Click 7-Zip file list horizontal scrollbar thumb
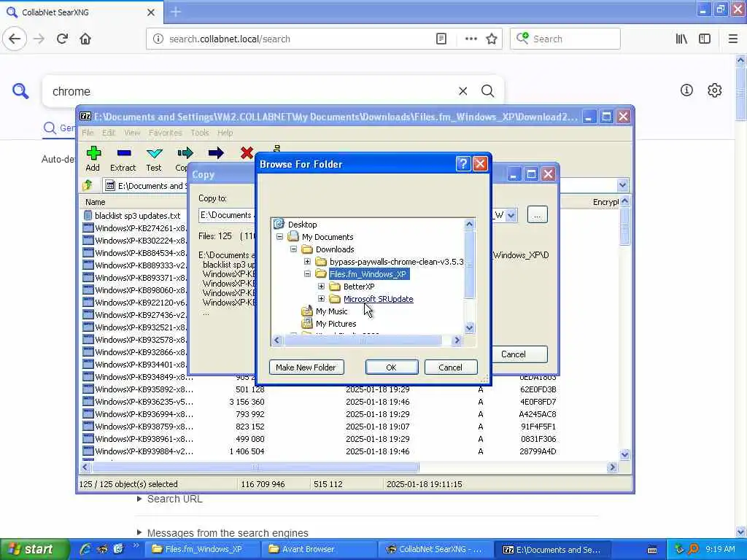Screen dimensions: 747x560 click(x=255, y=467)
